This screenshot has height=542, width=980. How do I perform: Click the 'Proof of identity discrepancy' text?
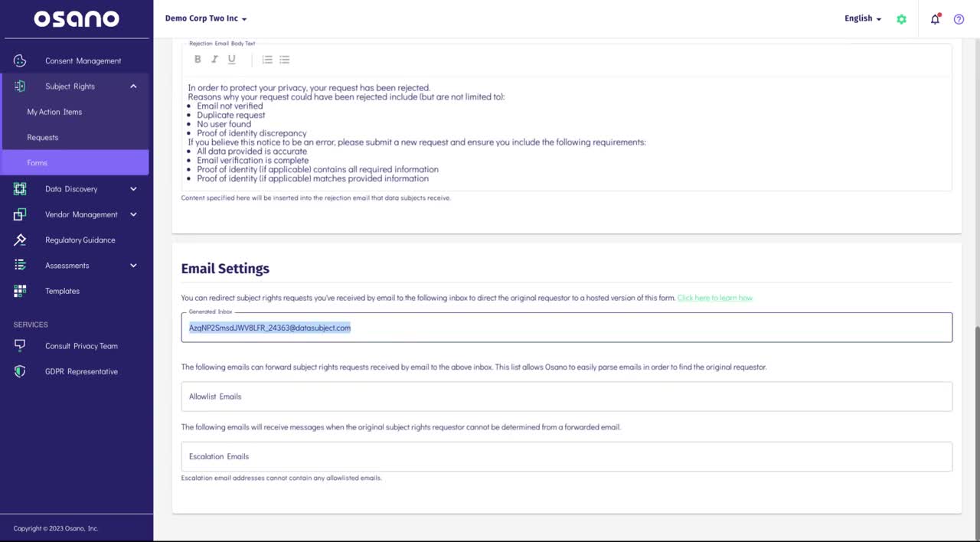[x=252, y=133]
